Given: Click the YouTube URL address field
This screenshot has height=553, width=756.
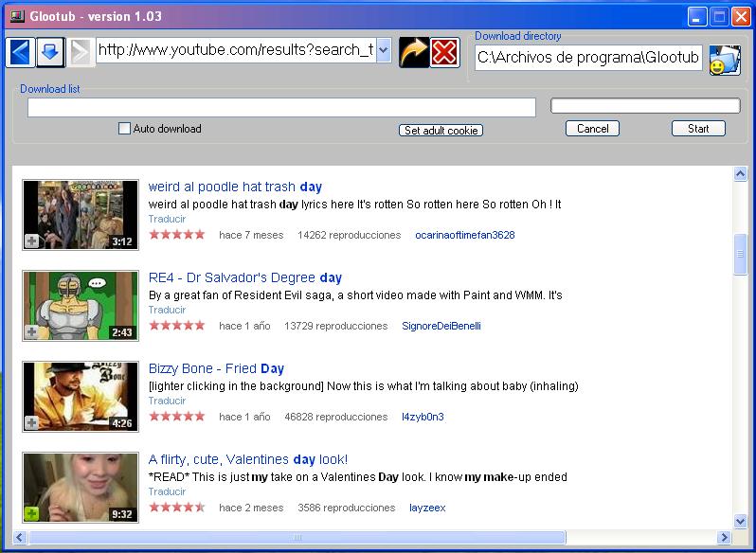Looking at the screenshot, I should click(x=236, y=50).
